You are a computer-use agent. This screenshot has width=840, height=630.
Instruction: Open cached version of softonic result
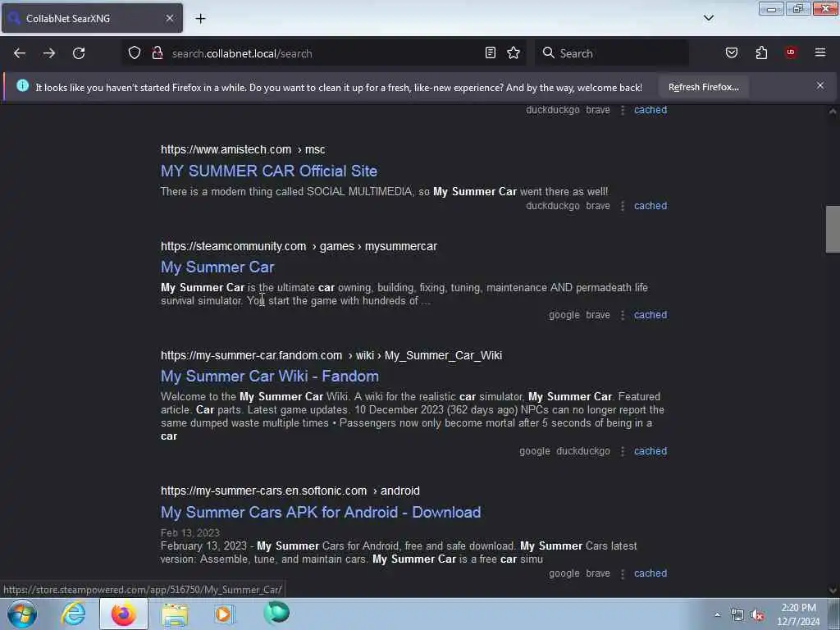[x=651, y=573]
